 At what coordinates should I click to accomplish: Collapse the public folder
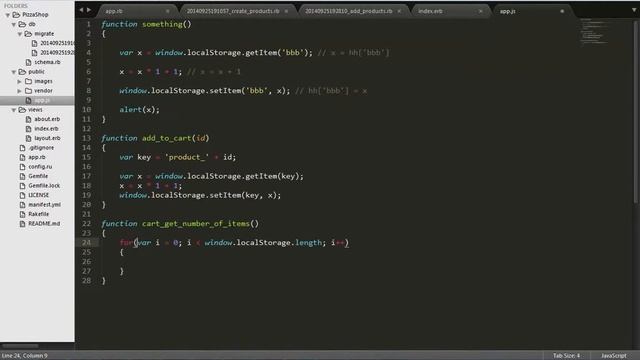point(14,72)
